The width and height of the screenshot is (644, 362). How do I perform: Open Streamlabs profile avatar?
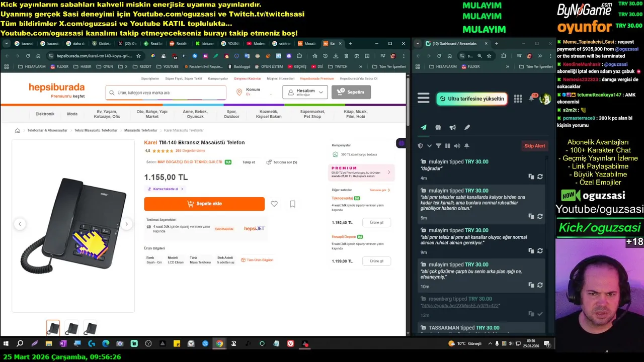click(545, 99)
